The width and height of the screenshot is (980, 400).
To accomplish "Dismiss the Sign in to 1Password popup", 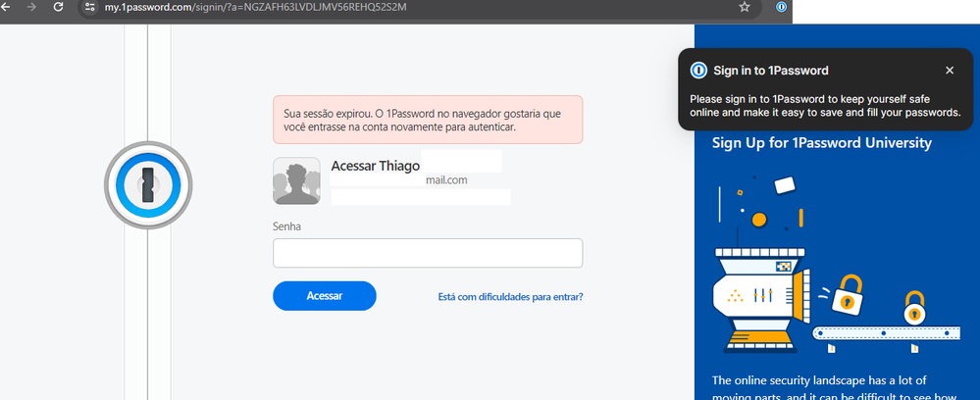I will pos(949,71).
